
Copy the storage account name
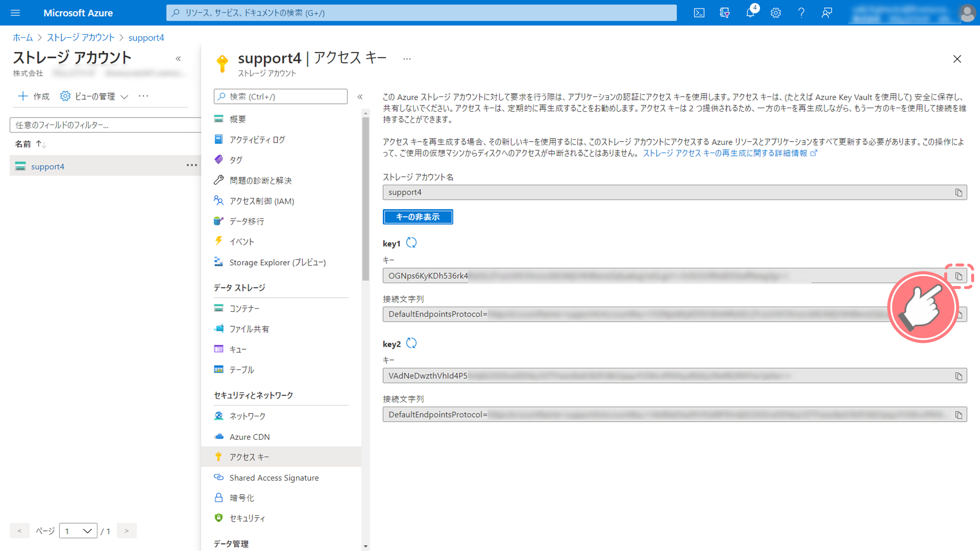[x=958, y=192]
